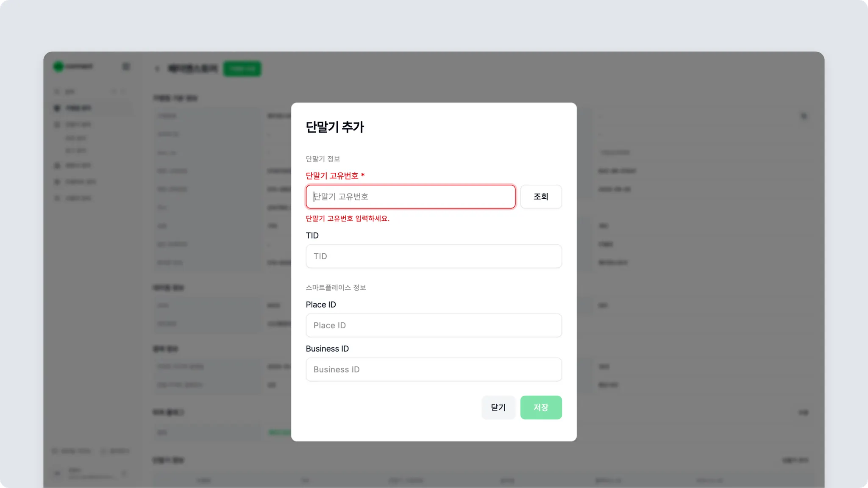Toggle the sidebar collapse icon beside the logo

[126, 67]
